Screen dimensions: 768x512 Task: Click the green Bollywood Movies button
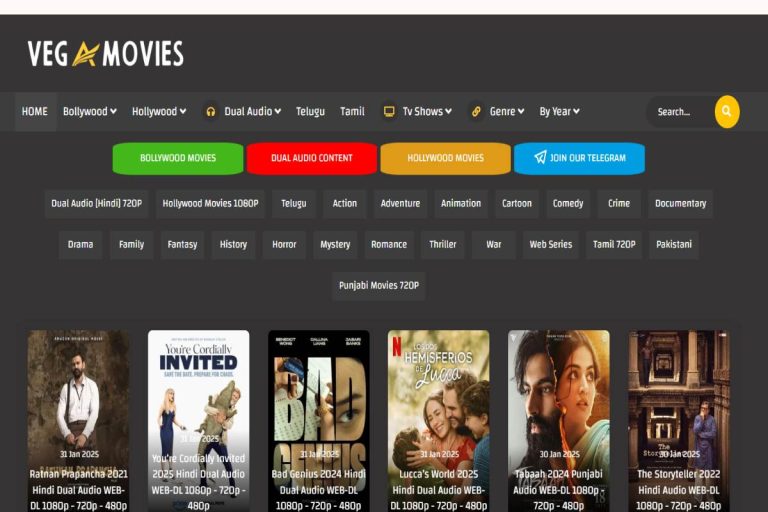click(x=178, y=158)
